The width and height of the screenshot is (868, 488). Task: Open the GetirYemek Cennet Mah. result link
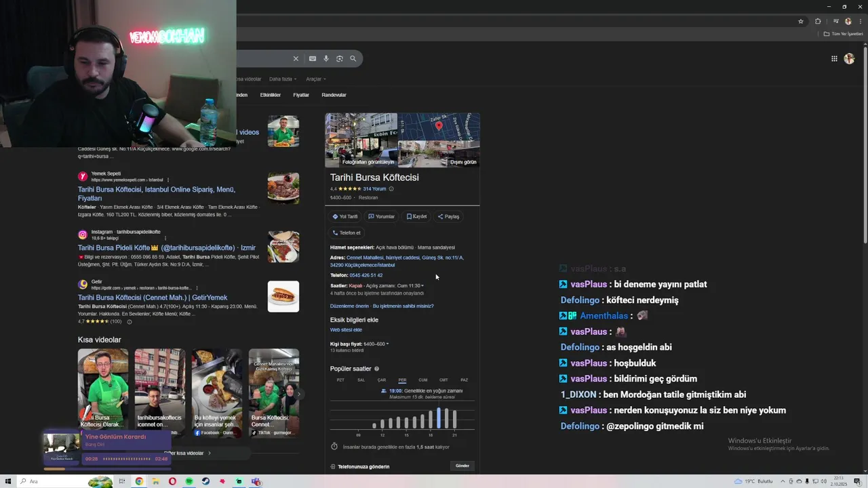tap(153, 298)
